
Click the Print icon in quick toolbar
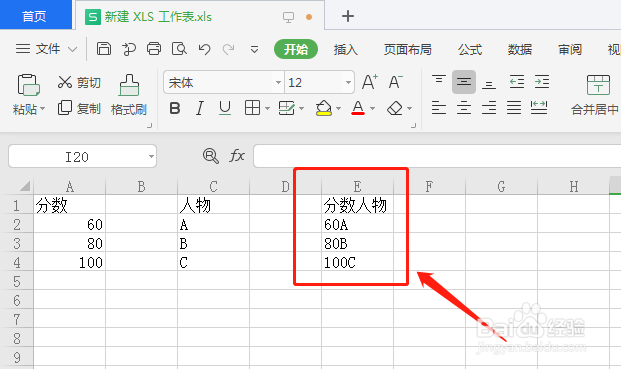point(154,49)
